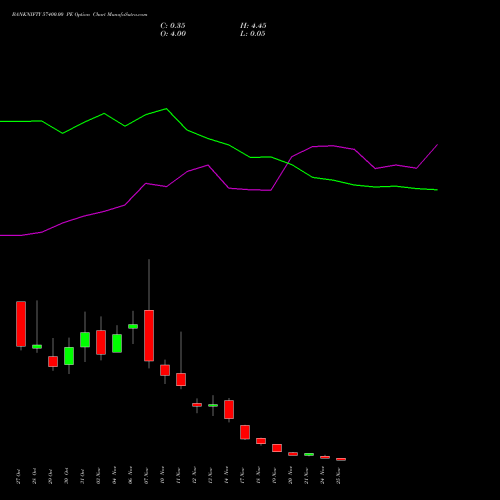Select the green candlestick above 30 Oct
Viewport: 500px width, 500px height.
point(69,356)
